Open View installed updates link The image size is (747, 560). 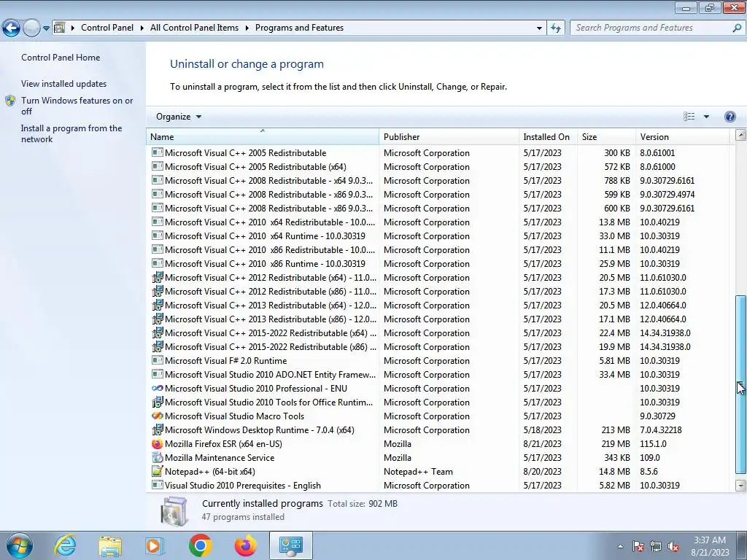[x=64, y=84]
